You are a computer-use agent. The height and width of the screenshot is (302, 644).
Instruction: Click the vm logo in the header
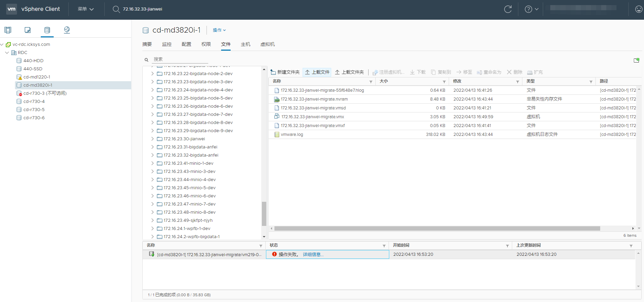point(12,9)
